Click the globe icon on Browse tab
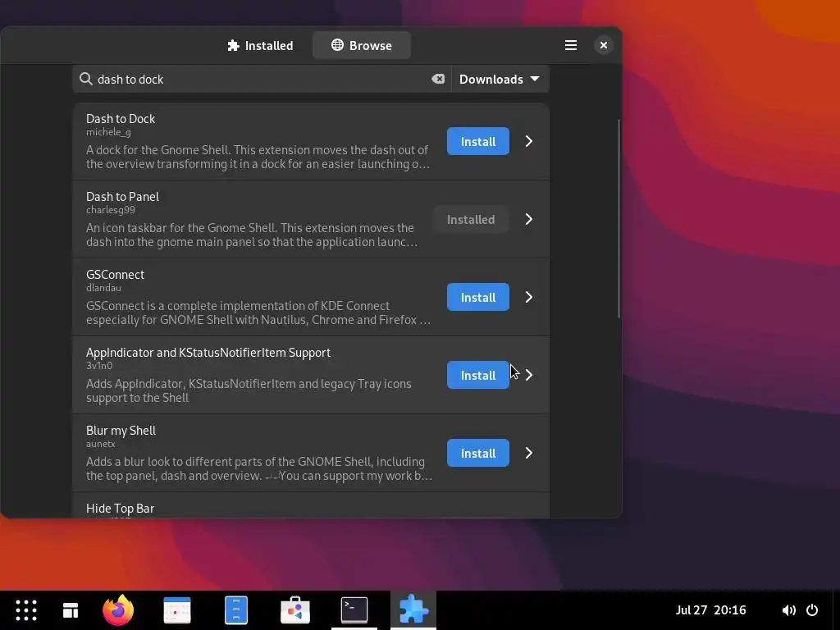Image resolution: width=840 pixels, height=630 pixels. pos(337,45)
